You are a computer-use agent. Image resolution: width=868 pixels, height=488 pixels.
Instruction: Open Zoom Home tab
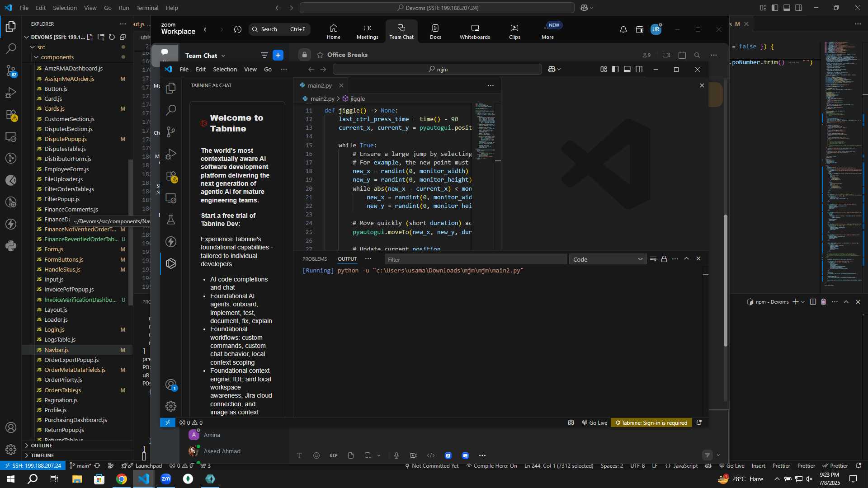coord(334,32)
